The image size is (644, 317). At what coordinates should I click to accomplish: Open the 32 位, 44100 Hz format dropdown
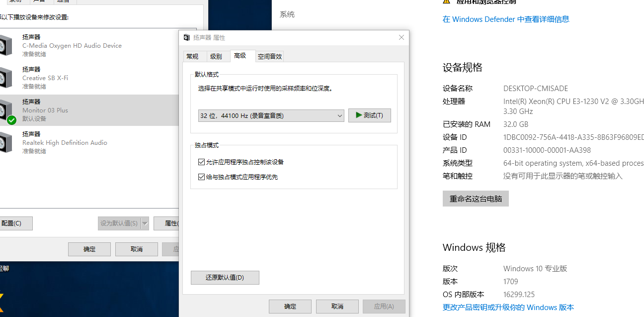(271, 115)
